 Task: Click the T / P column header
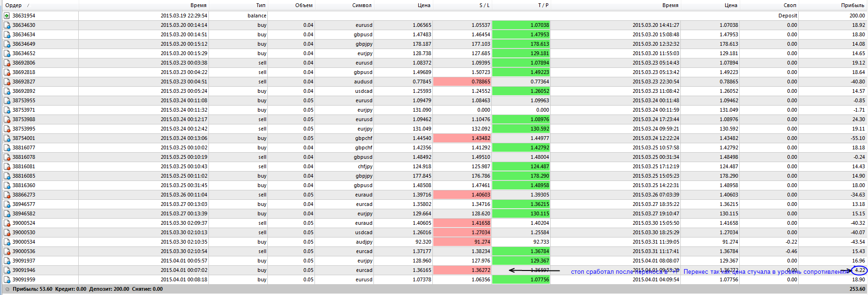tap(543, 5)
